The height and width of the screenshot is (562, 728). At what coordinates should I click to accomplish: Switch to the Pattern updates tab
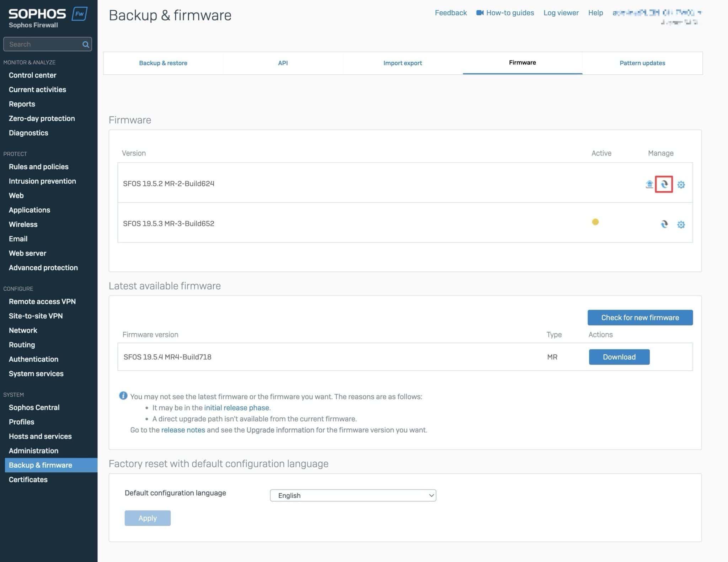pos(642,63)
